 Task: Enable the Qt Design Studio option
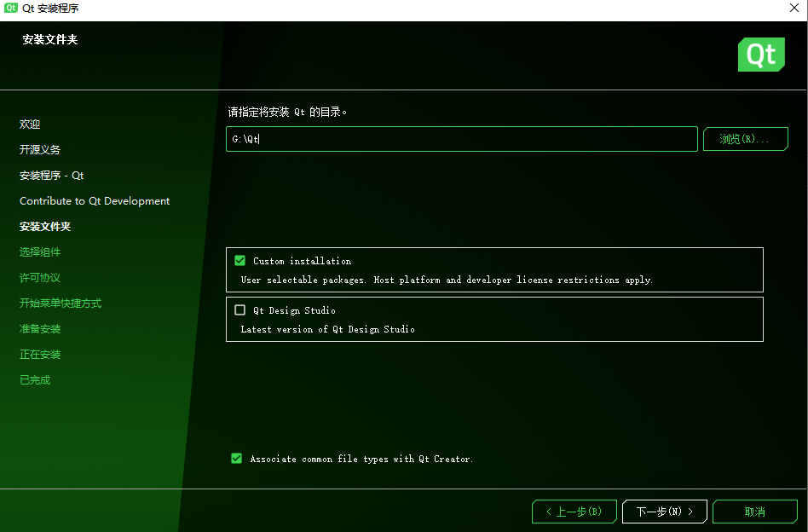click(240, 309)
